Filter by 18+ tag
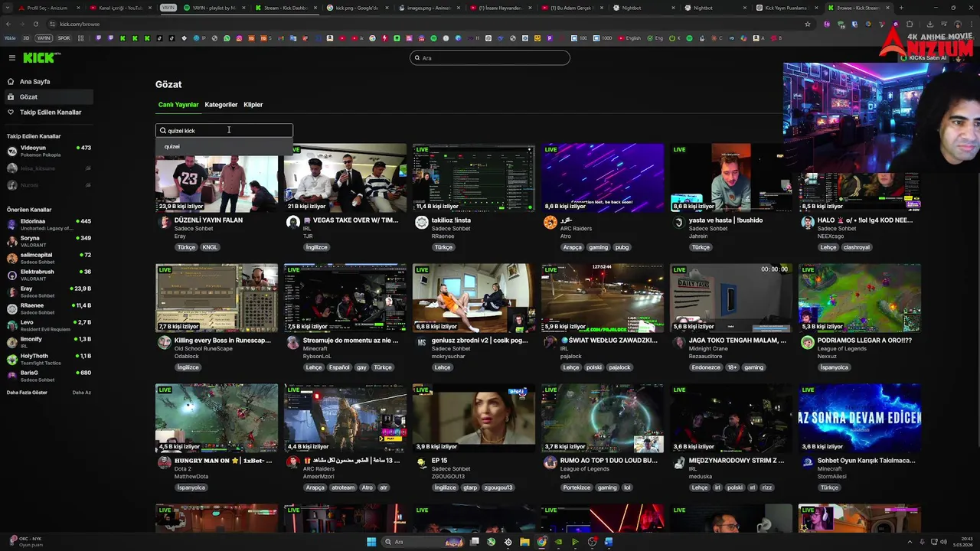Image resolution: width=980 pixels, height=551 pixels. [732, 367]
